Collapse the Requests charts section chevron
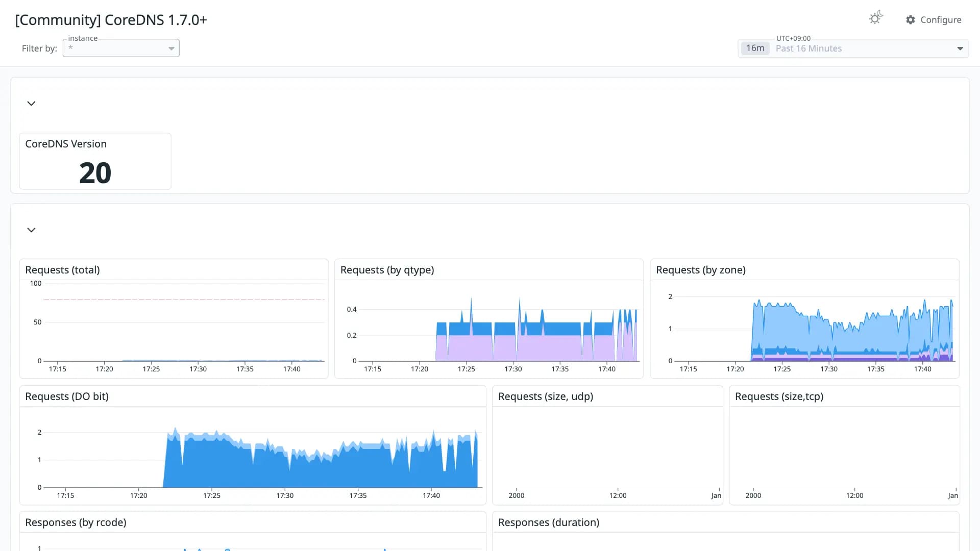The height and width of the screenshot is (551, 980). pos(31,230)
